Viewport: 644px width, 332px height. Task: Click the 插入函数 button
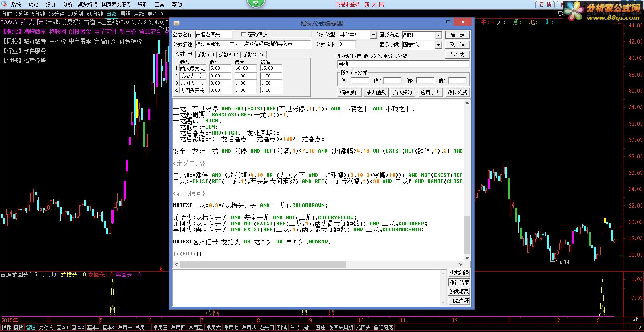pyautogui.click(x=376, y=92)
